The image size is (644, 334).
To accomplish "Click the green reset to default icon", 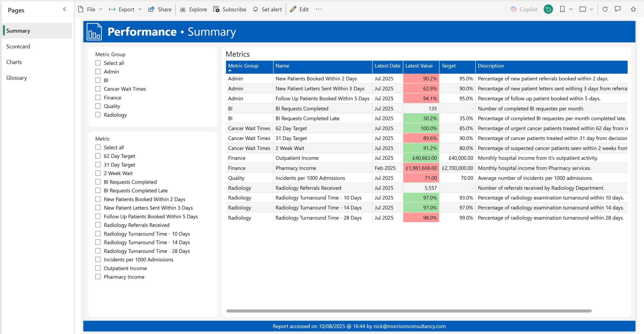I will click(x=548, y=9).
